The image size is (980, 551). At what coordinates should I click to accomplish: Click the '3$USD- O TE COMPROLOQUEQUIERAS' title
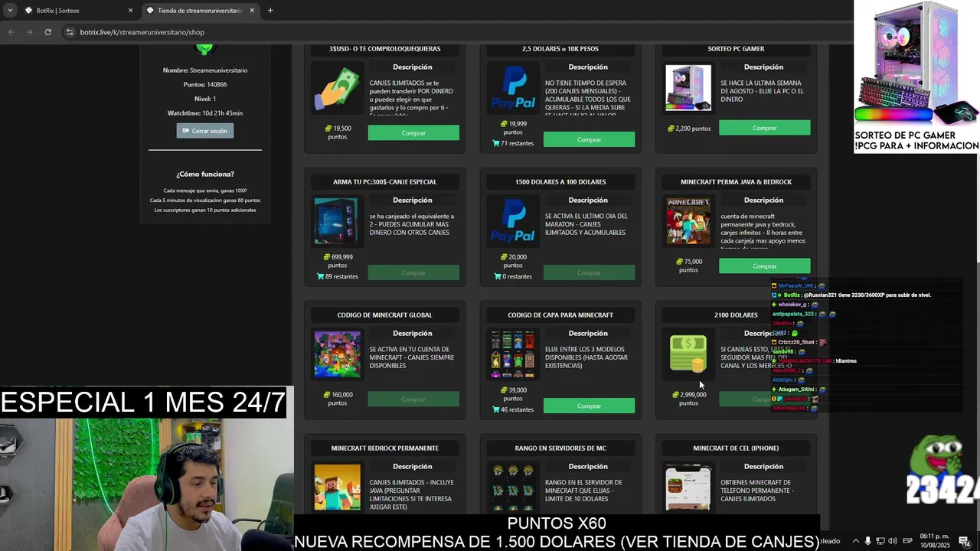(385, 49)
